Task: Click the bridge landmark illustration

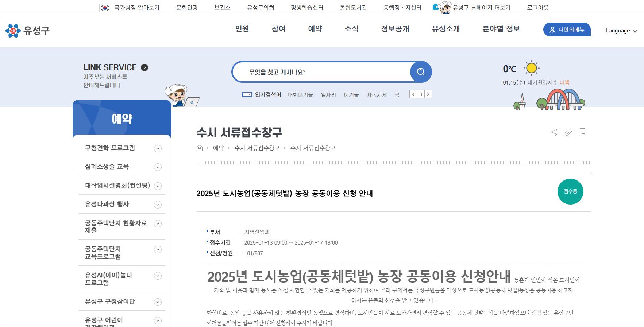Action: [x=560, y=99]
